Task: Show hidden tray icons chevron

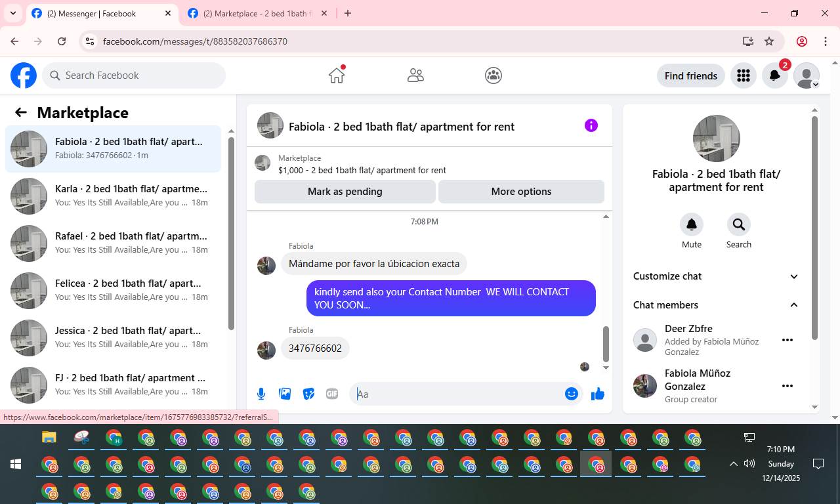Action: pyautogui.click(x=734, y=464)
